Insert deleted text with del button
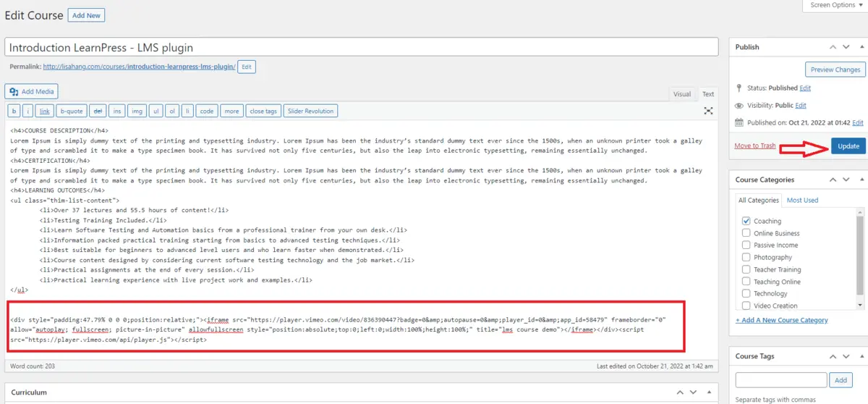Image resolution: width=868 pixels, height=404 pixels. click(98, 111)
